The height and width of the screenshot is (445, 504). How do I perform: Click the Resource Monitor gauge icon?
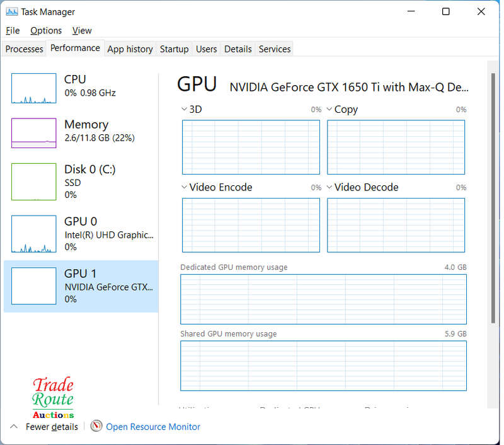tap(96, 426)
